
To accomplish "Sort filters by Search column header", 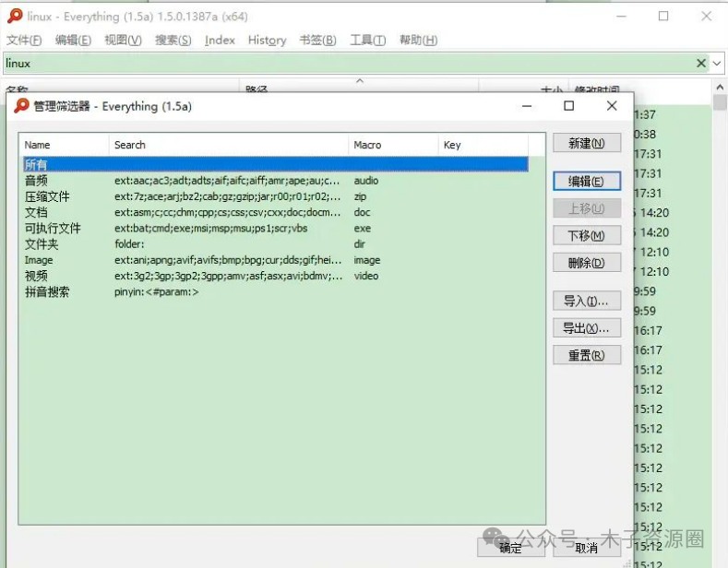I will 229,145.
